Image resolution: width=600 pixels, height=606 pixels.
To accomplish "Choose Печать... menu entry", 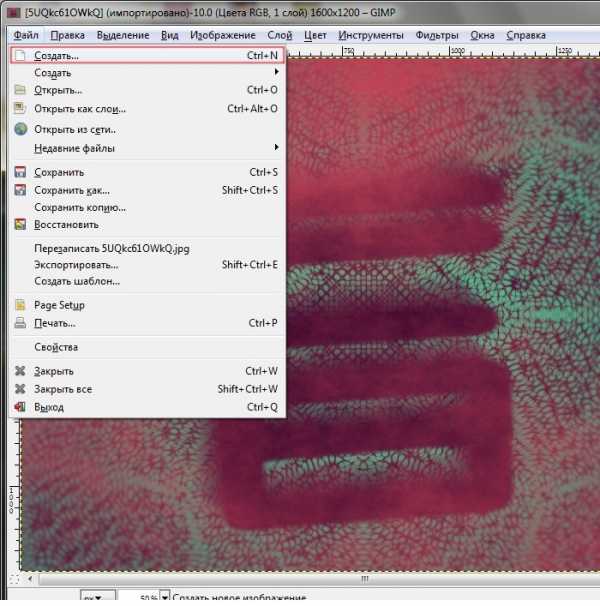I will pyautogui.click(x=147, y=323).
